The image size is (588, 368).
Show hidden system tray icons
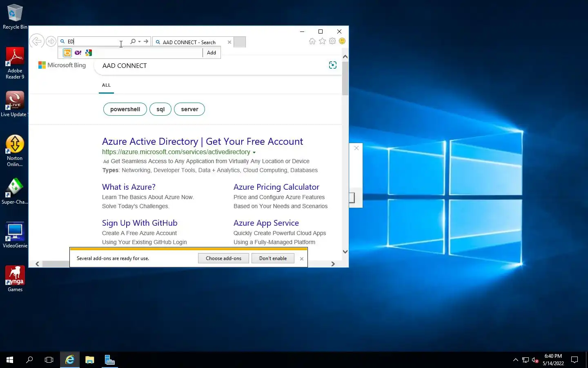pyautogui.click(x=515, y=360)
